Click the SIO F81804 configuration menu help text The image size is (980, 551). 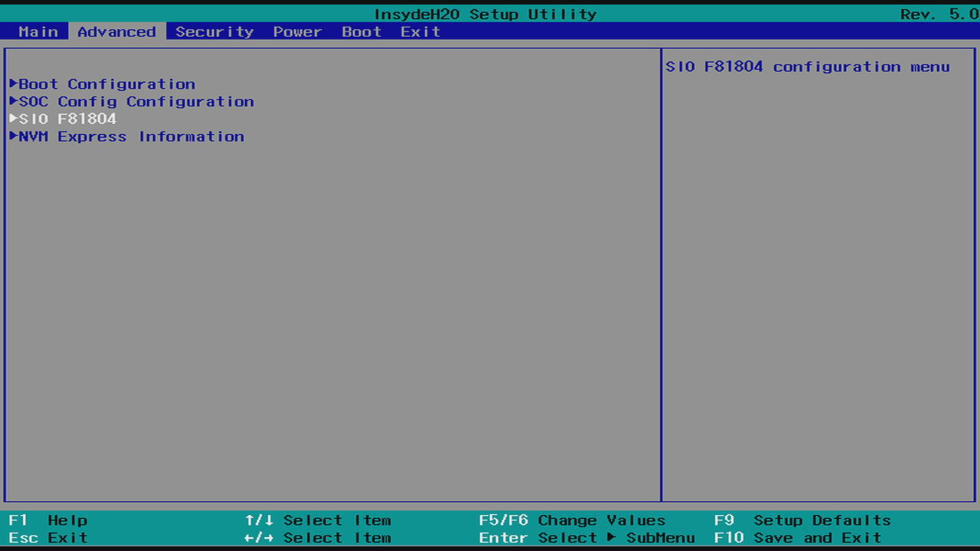(x=808, y=67)
